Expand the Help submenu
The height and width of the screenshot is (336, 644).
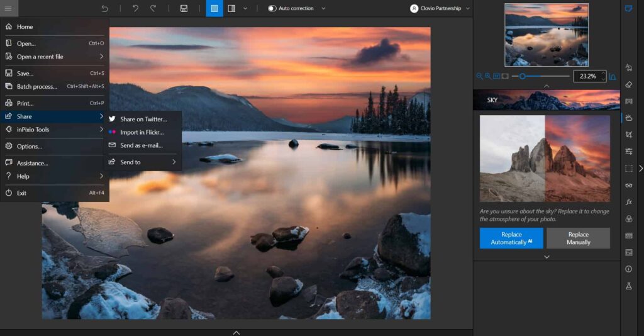coord(55,176)
